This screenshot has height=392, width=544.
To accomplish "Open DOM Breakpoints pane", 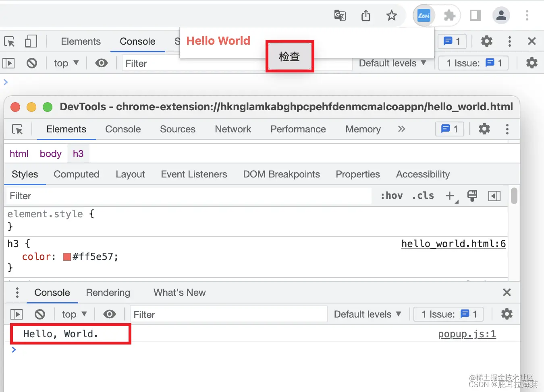I will pos(281,174).
